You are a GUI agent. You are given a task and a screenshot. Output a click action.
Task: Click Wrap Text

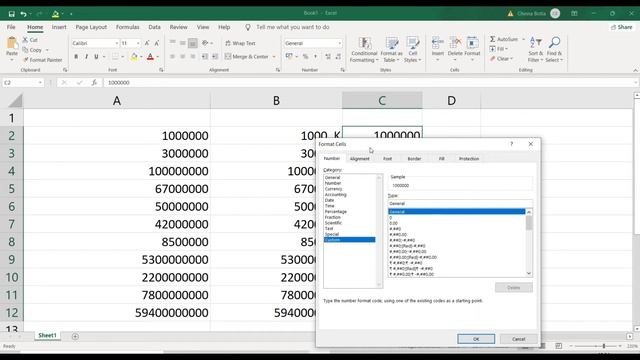click(240, 43)
